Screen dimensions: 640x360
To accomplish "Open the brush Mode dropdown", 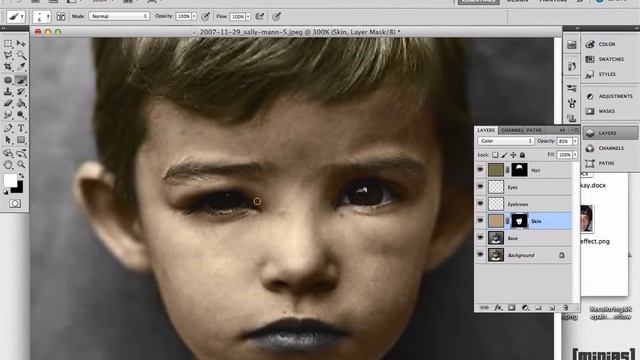I will 119,16.
